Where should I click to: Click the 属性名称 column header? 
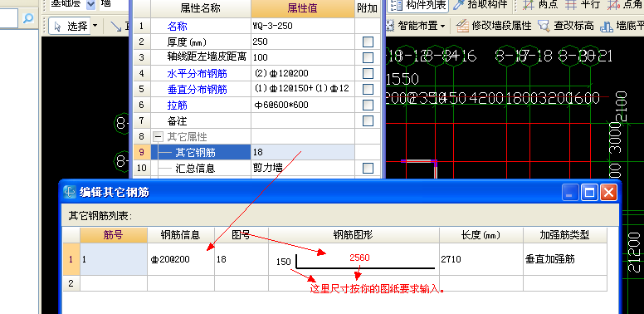click(201, 8)
